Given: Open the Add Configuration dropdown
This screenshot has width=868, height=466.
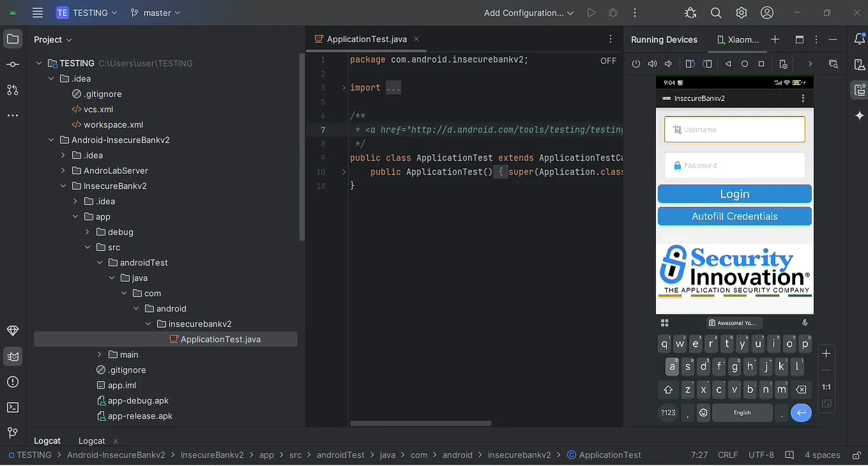Looking at the screenshot, I should [528, 12].
